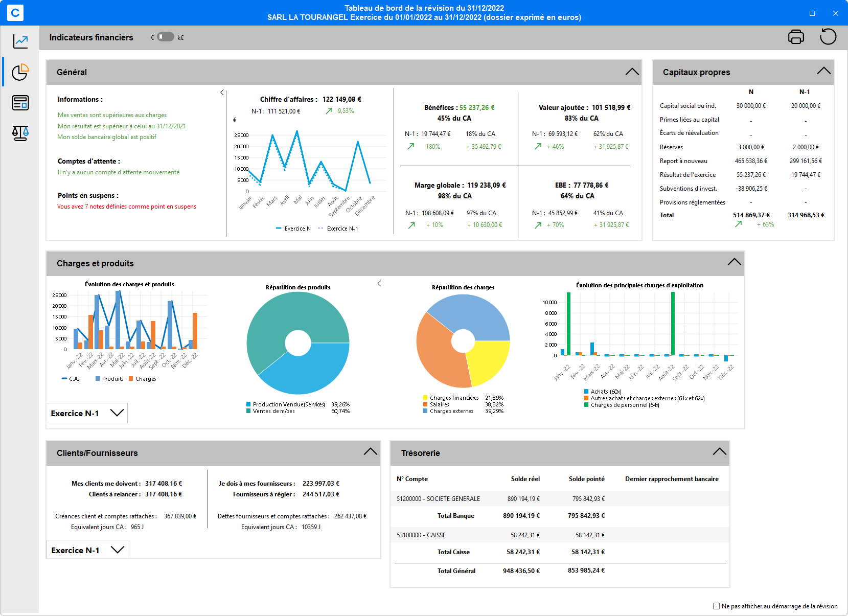Screen dimensions: 848x616
Task: Click Charges de personnel legend swatch
Action: pos(586,405)
